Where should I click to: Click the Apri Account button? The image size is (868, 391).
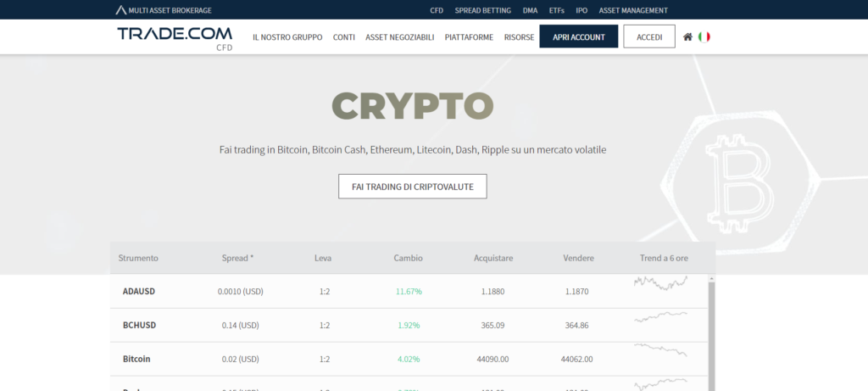[578, 36]
